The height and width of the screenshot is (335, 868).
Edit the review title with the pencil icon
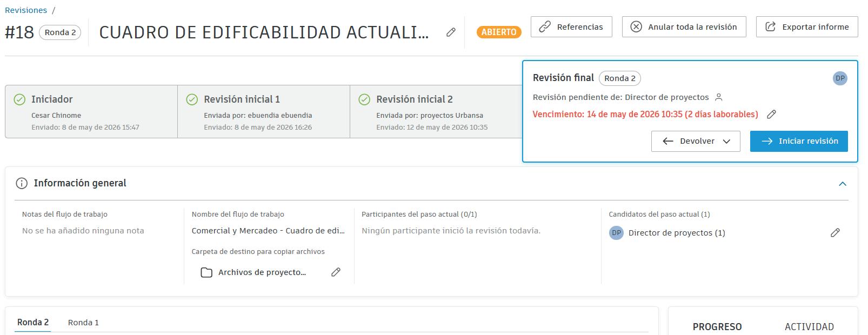(451, 32)
